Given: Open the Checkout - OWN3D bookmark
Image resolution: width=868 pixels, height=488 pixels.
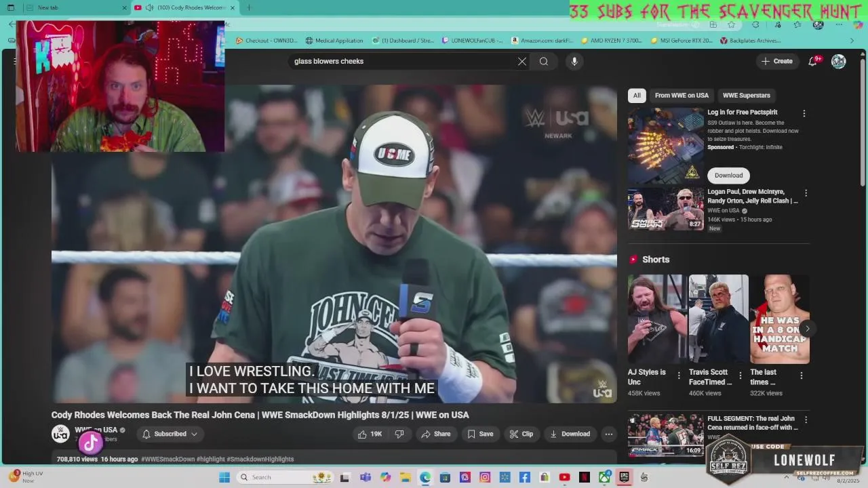Looking at the screenshot, I should point(267,41).
